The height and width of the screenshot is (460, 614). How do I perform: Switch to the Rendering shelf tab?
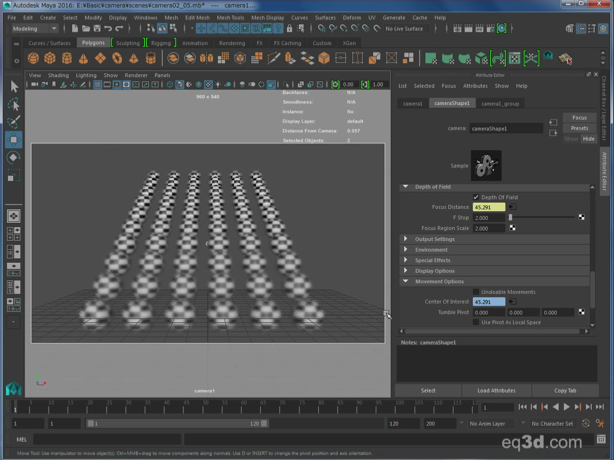(231, 43)
